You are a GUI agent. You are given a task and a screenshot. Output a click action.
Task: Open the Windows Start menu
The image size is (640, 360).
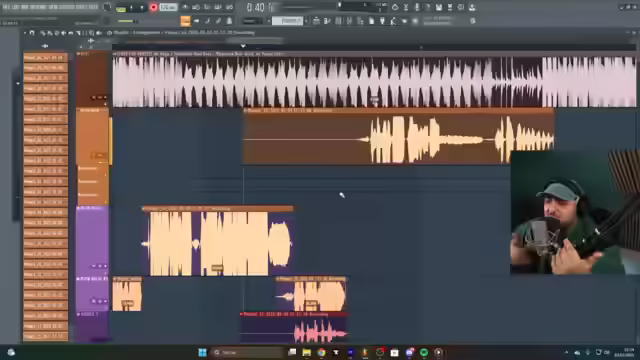click(x=202, y=352)
